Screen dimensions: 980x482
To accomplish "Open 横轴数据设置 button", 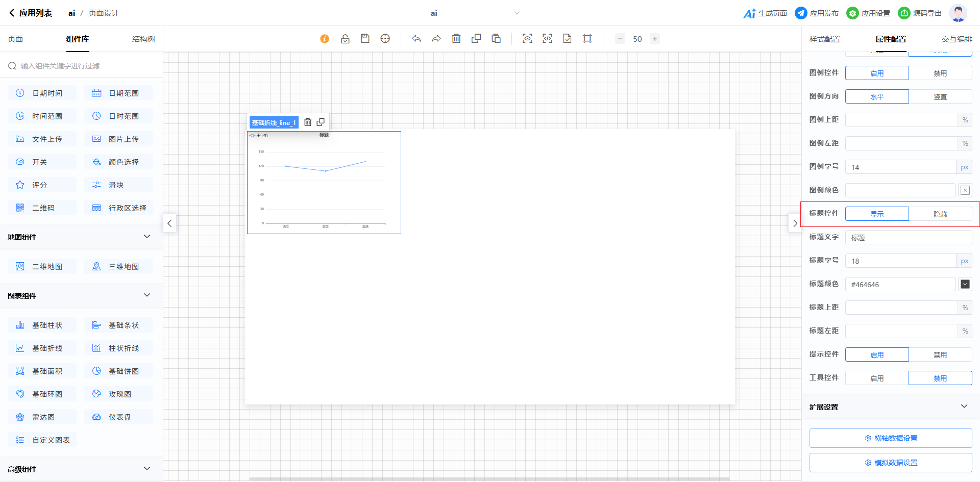I will [x=891, y=438].
